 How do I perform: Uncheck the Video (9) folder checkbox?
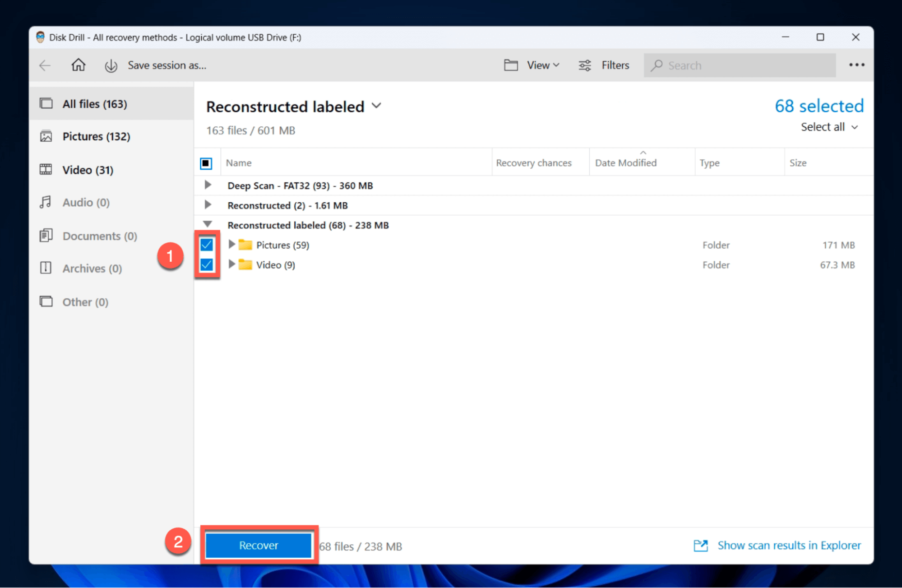(x=207, y=264)
